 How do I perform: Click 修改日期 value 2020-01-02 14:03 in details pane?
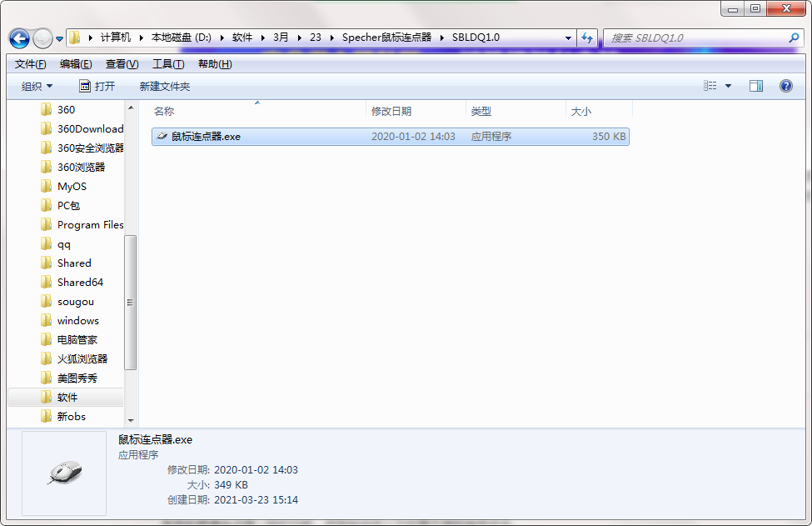pyautogui.click(x=256, y=470)
